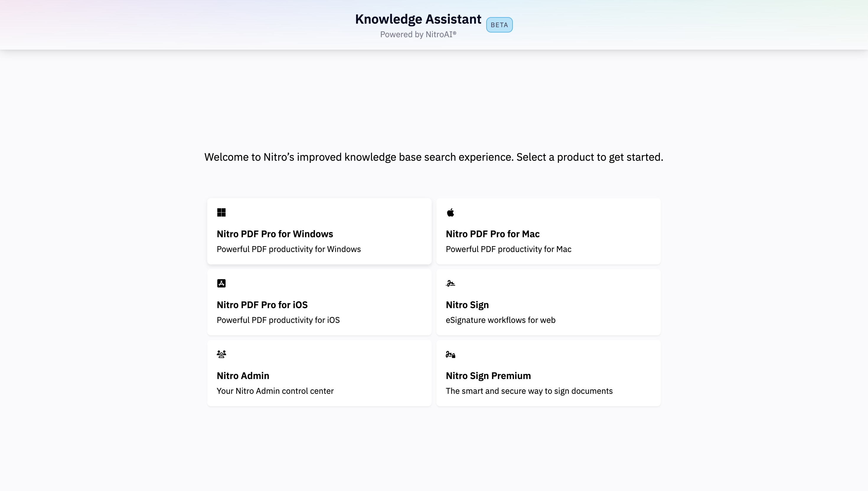Click the welcome message text
Screen dimensions: 868x491
pyautogui.click(x=434, y=157)
